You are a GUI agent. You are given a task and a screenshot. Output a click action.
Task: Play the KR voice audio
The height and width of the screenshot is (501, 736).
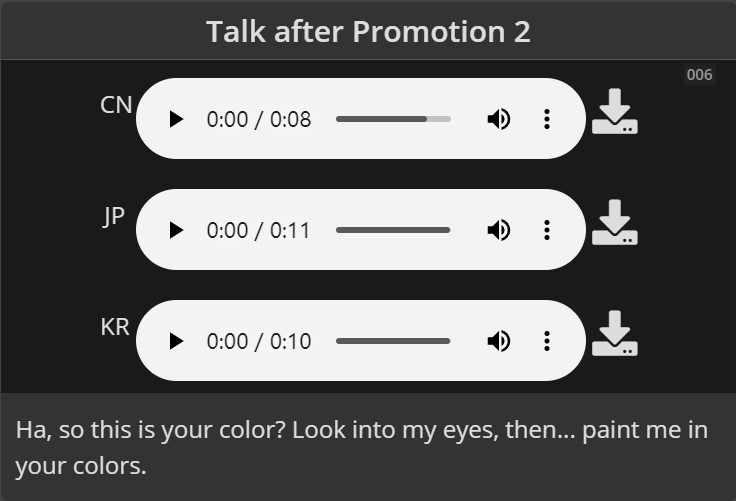176,341
